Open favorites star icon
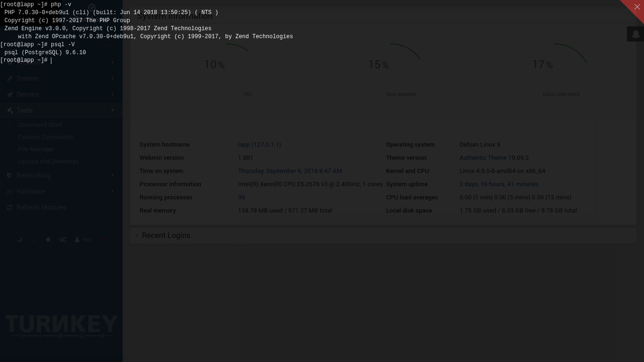 [x=48, y=239]
